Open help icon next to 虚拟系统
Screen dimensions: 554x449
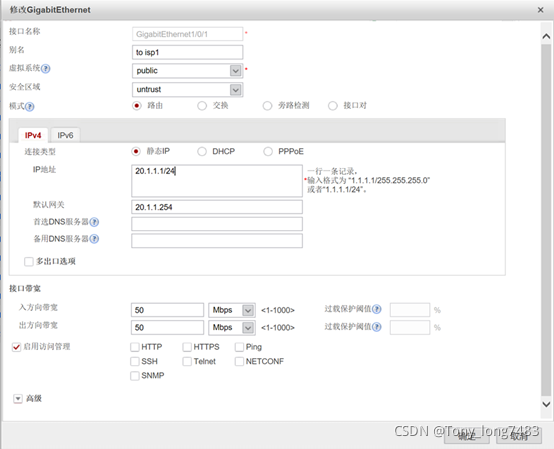46,69
